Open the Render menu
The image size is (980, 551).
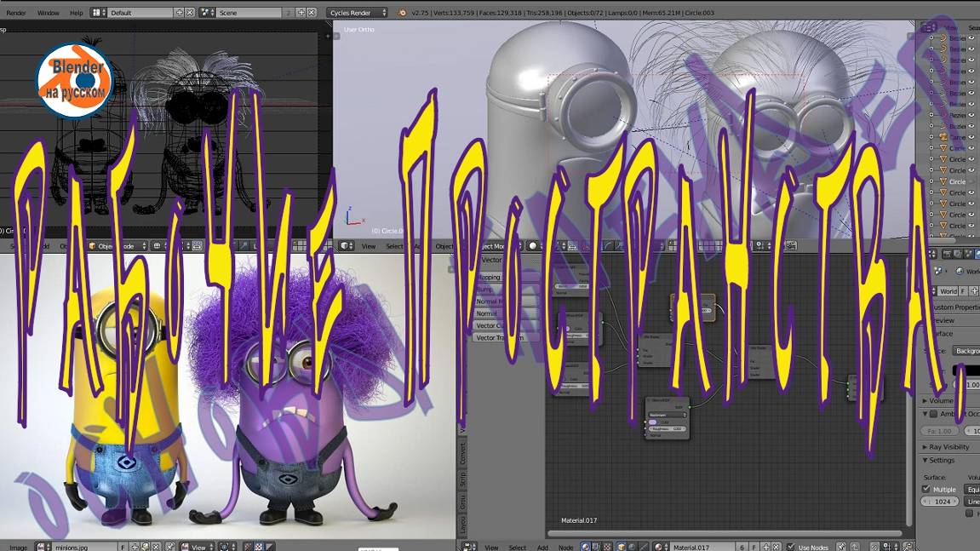(x=15, y=13)
